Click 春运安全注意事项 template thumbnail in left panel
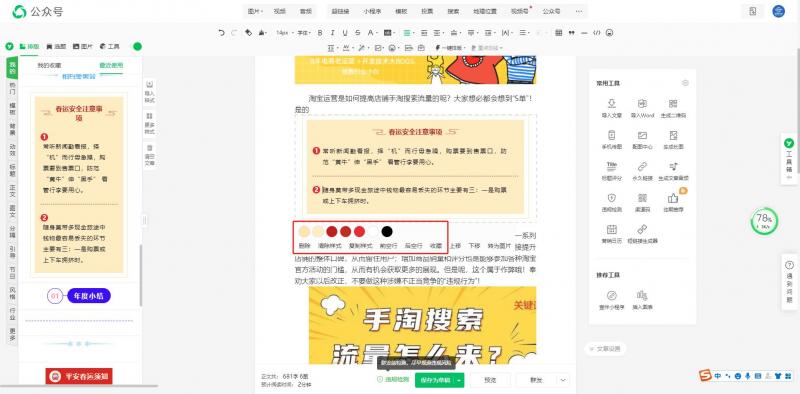The image size is (800, 394). (x=79, y=185)
